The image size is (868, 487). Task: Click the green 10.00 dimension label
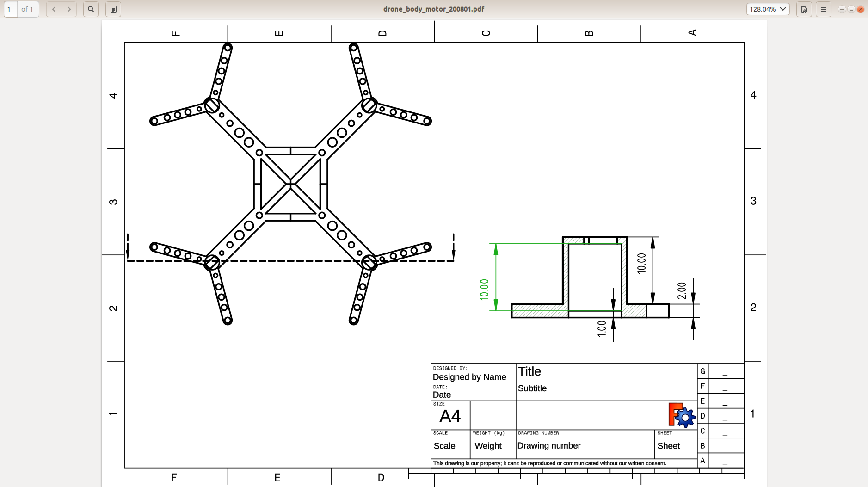pyautogui.click(x=484, y=290)
